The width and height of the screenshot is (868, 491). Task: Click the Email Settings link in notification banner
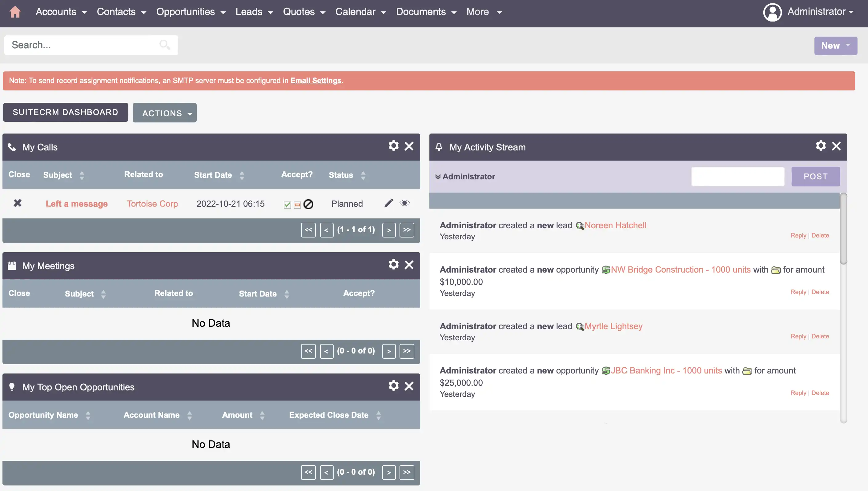tap(315, 80)
